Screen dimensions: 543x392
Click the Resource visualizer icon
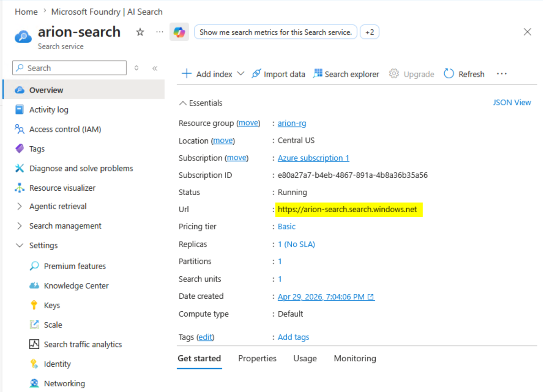20,188
